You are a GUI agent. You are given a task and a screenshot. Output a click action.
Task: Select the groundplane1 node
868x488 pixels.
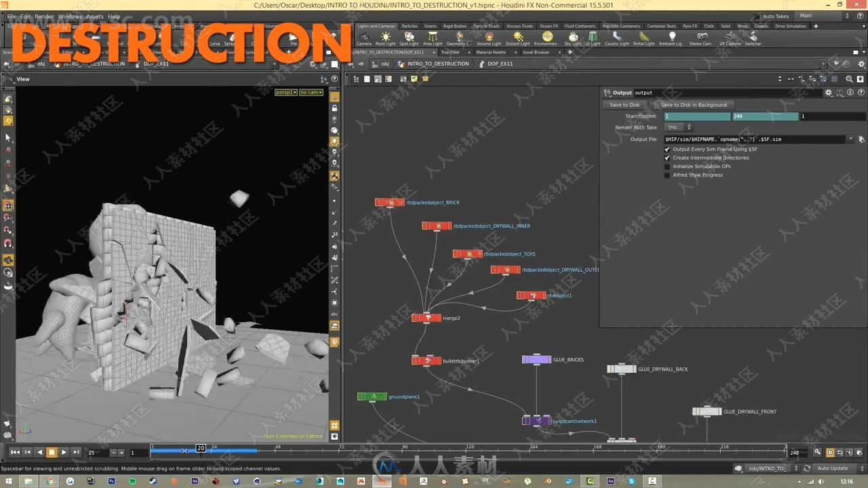click(372, 396)
